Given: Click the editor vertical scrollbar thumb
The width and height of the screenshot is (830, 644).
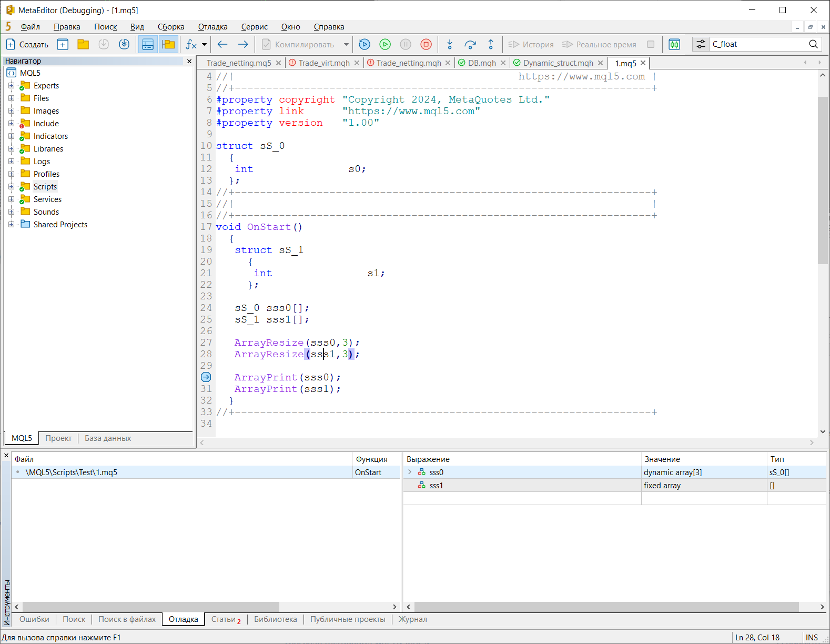Looking at the screenshot, I should point(823,179).
